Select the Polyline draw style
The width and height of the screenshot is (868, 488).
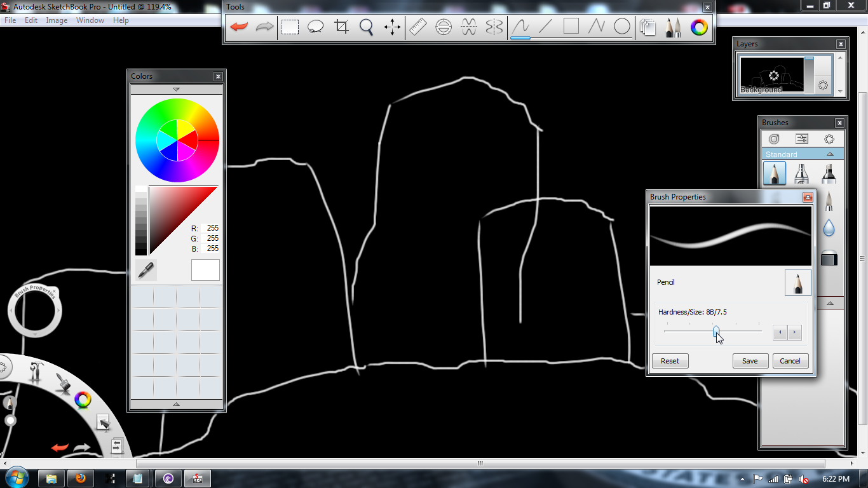point(597,27)
